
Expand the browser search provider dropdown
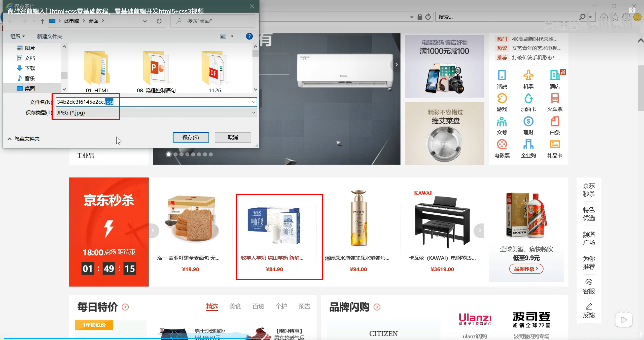pos(590,17)
